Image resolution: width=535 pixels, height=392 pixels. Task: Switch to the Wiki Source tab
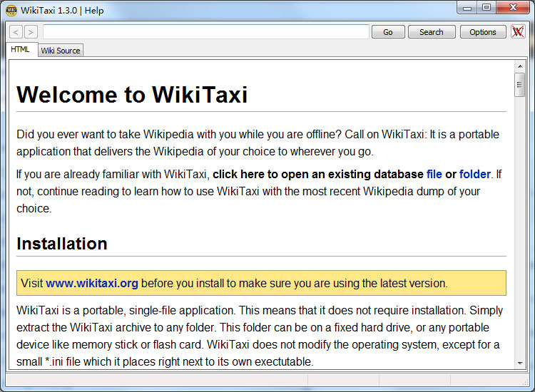tap(61, 51)
